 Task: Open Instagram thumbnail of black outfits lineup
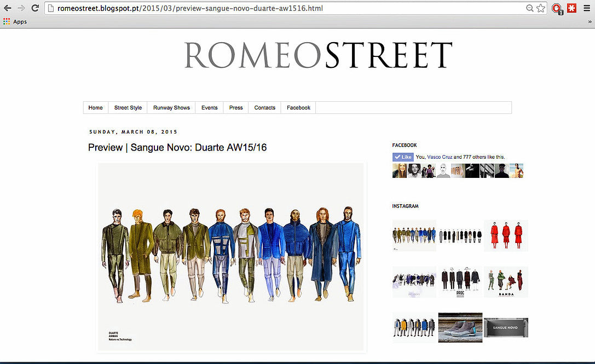[460, 236]
